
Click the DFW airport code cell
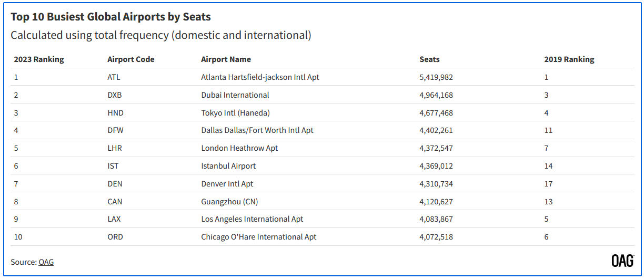point(115,130)
